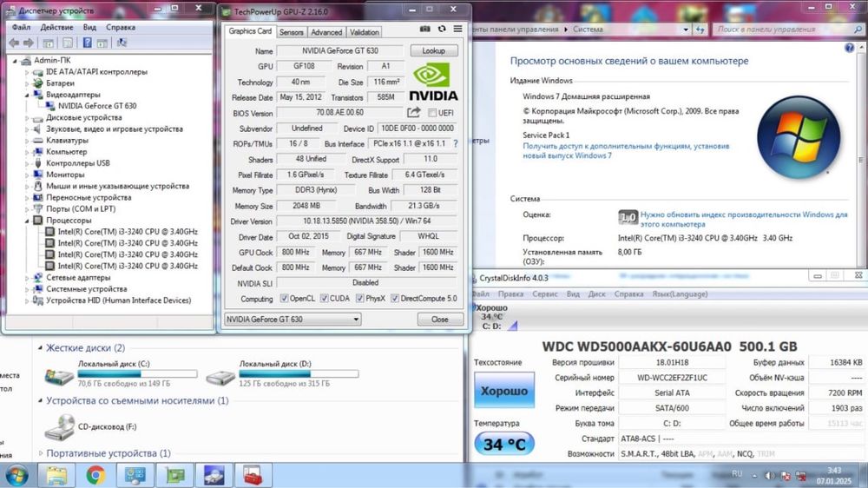Expand the Портативные устройства group
The image size is (868, 488).
40,453
